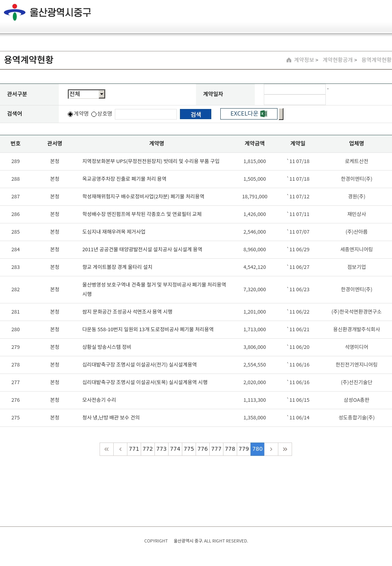The height and width of the screenshot is (566, 392).
Task: Go to previous page with left arrow
Action: coord(120,449)
